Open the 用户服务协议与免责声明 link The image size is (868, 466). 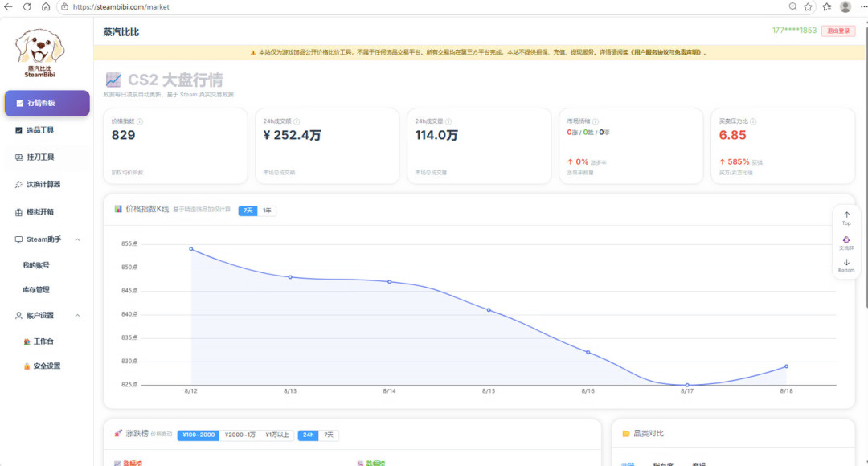(x=666, y=52)
